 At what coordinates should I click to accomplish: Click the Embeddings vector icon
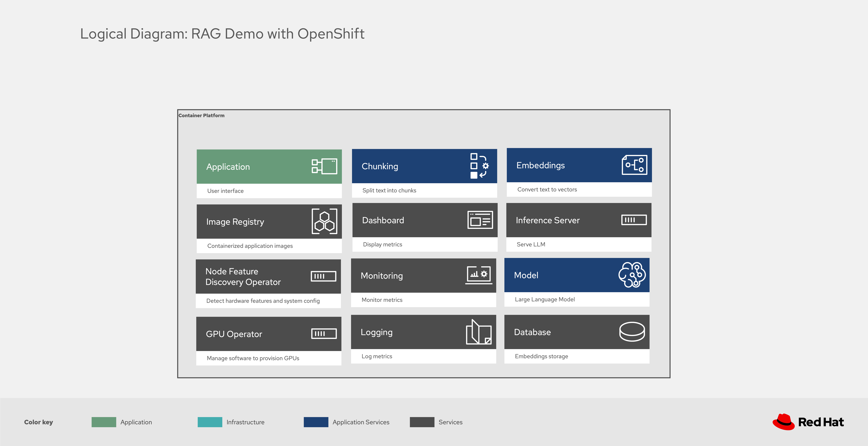(634, 165)
